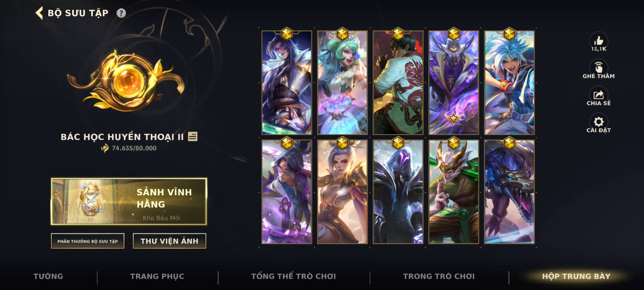Click the Thư Viện Ảnh button
Viewport: 644px width, 290px height.
click(x=170, y=241)
